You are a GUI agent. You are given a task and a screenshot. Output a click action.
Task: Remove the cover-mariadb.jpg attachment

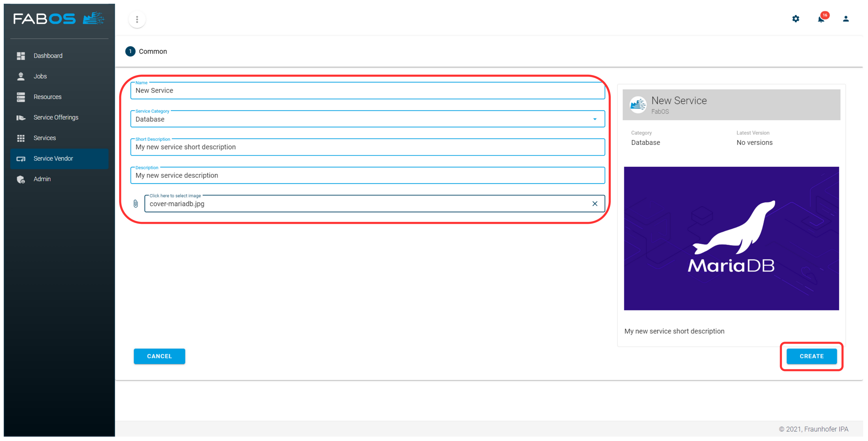tap(595, 203)
